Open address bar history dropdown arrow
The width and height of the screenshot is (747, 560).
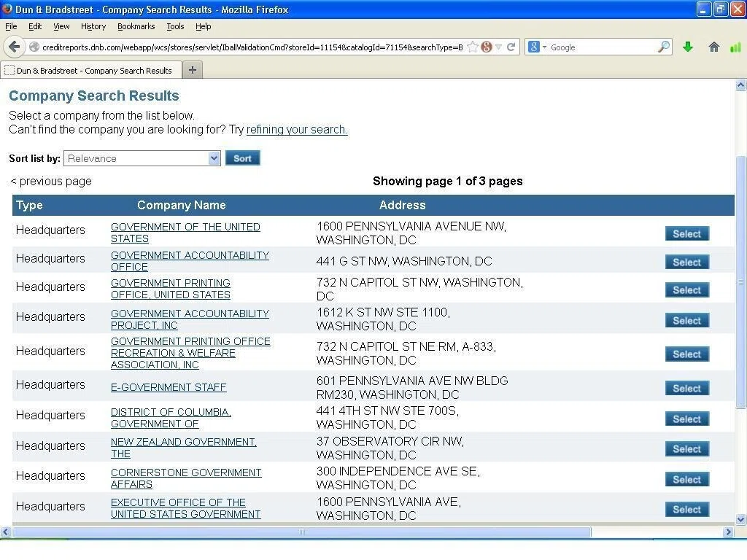click(x=498, y=47)
